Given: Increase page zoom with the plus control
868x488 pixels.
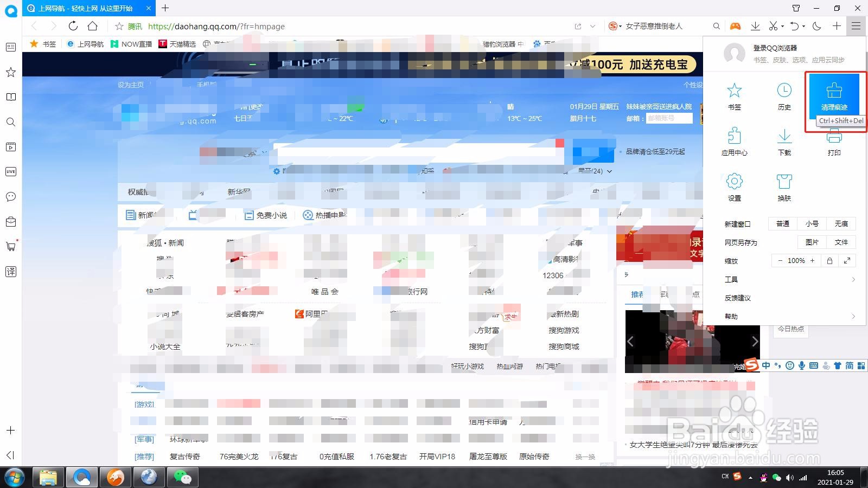Looking at the screenshot, I should click(812, 260).
